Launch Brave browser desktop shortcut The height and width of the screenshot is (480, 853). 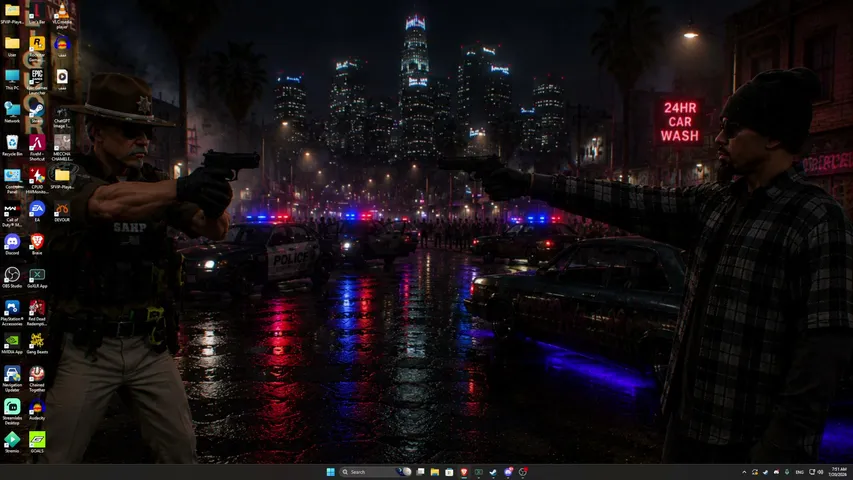tap(37, 245)
